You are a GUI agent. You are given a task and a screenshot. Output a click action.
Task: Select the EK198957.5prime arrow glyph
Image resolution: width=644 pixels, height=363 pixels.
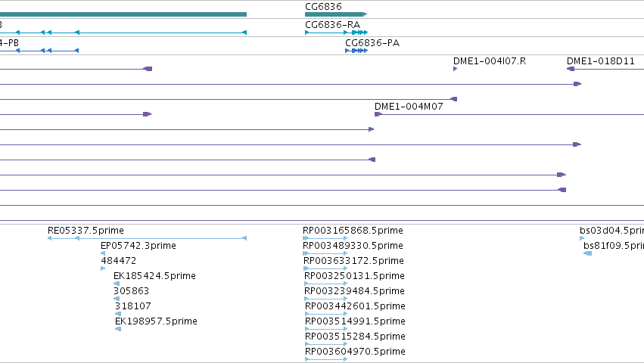pos(118,329)
